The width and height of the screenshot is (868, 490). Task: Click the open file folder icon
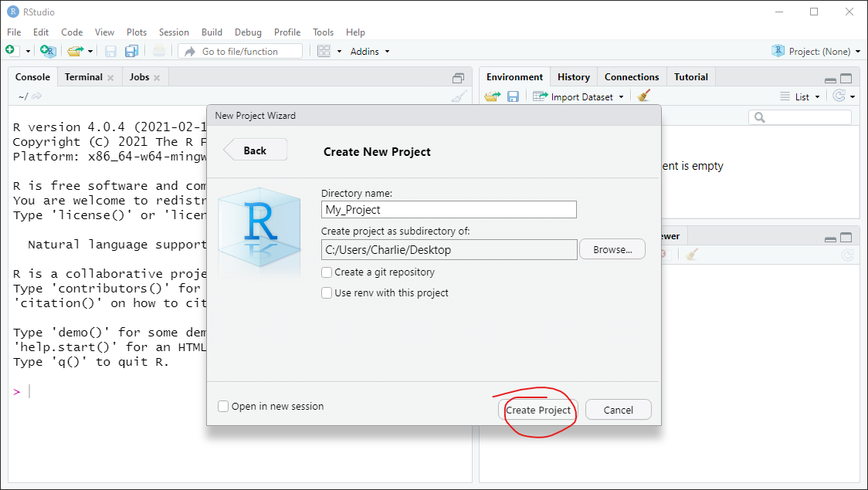coord(74,51)
